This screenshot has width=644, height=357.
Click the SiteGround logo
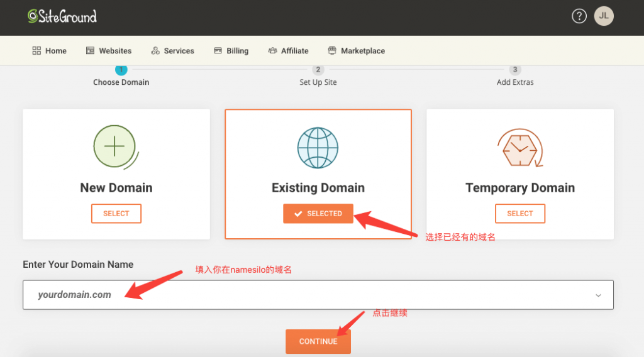coord(62,16)
